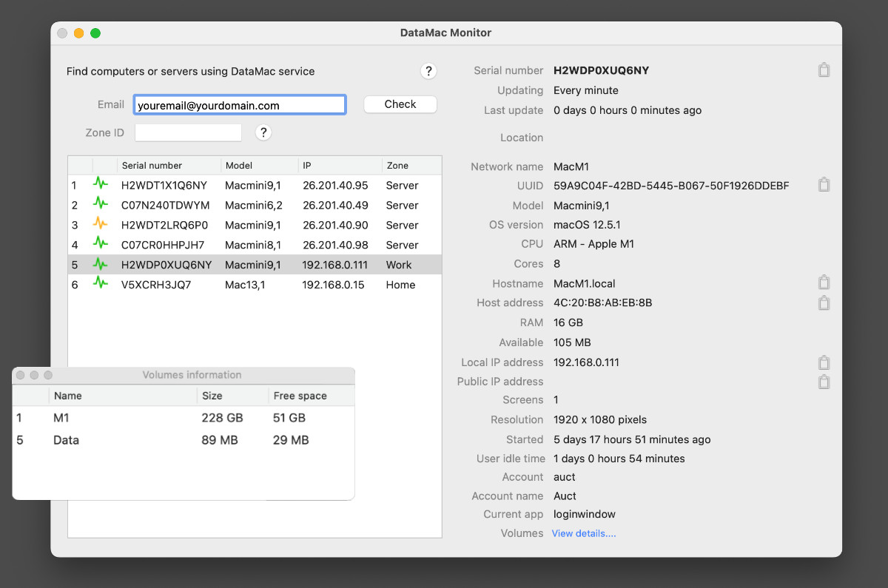
Task: Click IP address 192.168.0.15
Action: 333,285
